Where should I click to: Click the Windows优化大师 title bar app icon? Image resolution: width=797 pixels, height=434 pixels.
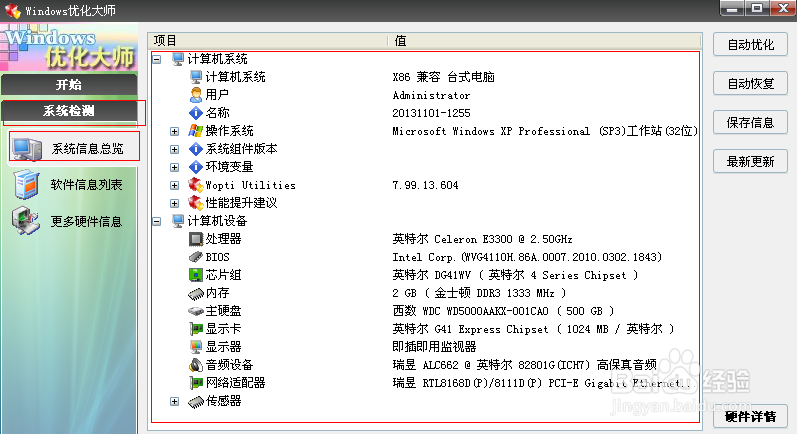(12, 11)
